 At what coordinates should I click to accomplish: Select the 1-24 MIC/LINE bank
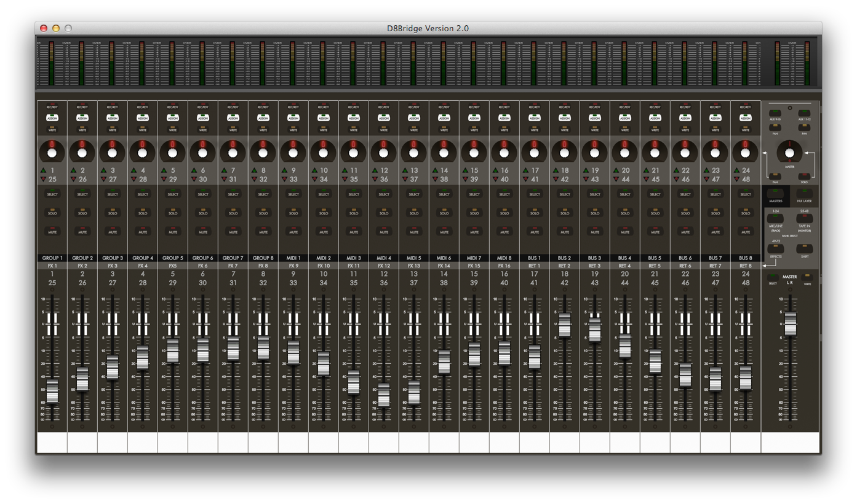(776, 219)
